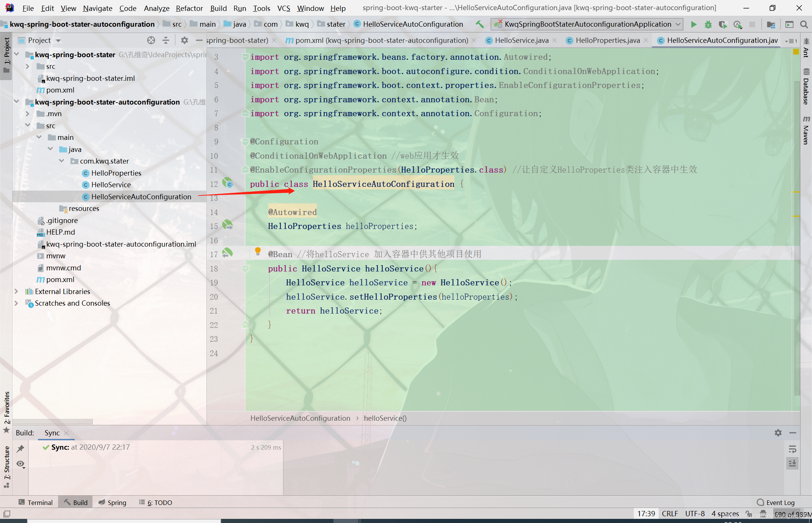812x523 pixels.
Task: Open Search Everywhere magnifier icon
Action: pyautogui.click(x=804, y=24)
